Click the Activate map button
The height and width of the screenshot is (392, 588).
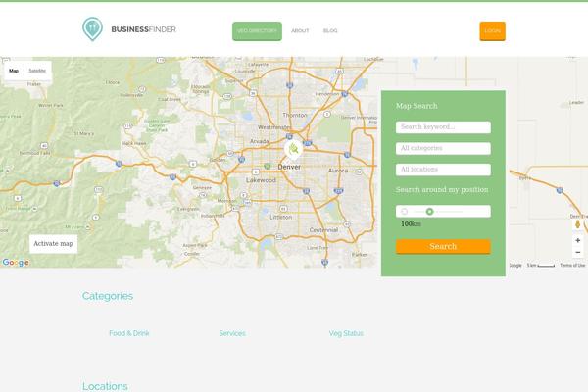(x=53, y=244)
